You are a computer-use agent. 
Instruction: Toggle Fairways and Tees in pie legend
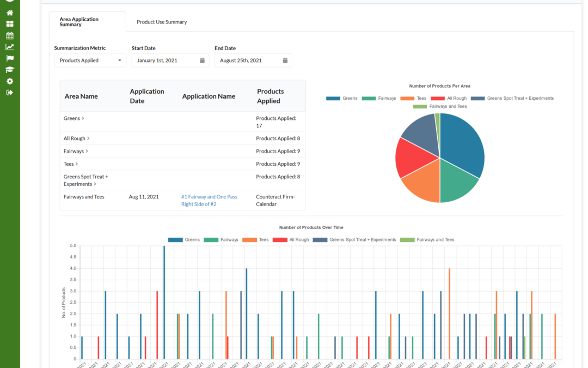click(x=440, y=107)
